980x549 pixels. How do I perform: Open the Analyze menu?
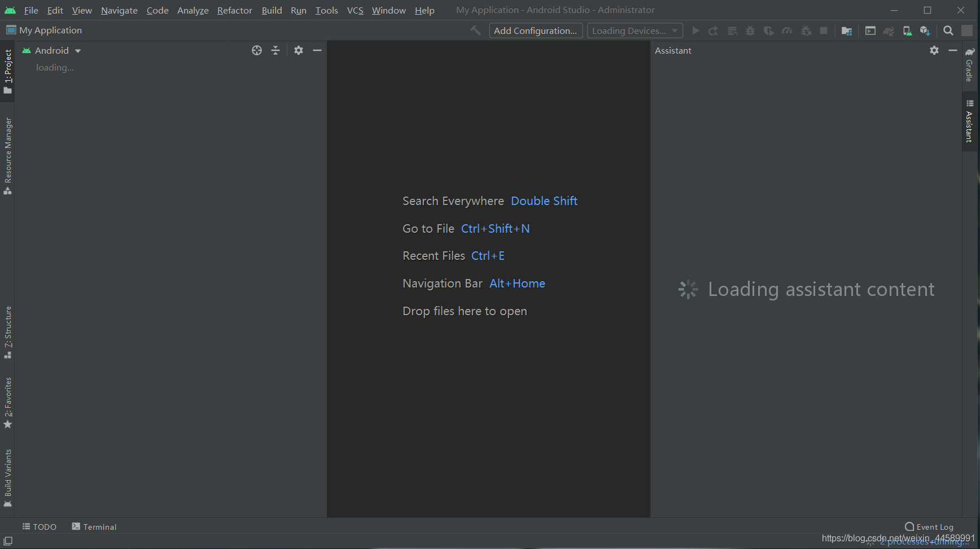pos(193,10)
